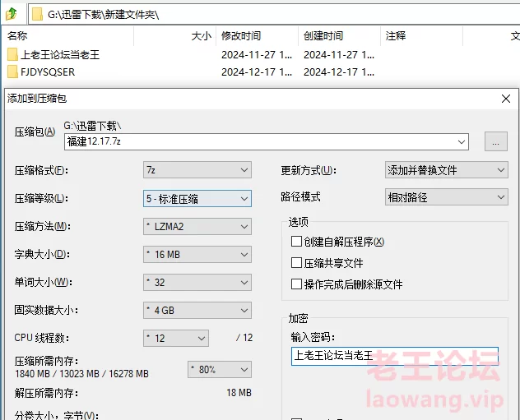This screenshot has width=520, height=420.
Task: Edit the G:\迅雷下载\新建文件夹\ address path
Action: tap(103, 15)
